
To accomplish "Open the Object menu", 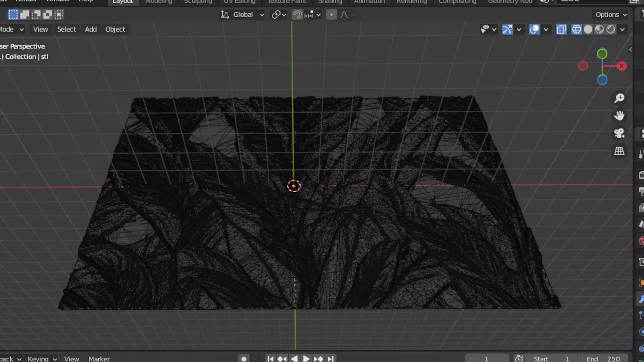I will pyautogui.click(x=115, y=29).
